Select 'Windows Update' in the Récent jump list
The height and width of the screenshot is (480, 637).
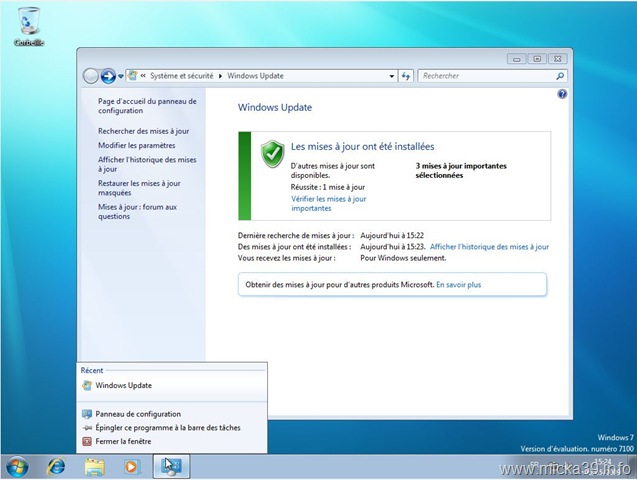[x=172, y=385]
